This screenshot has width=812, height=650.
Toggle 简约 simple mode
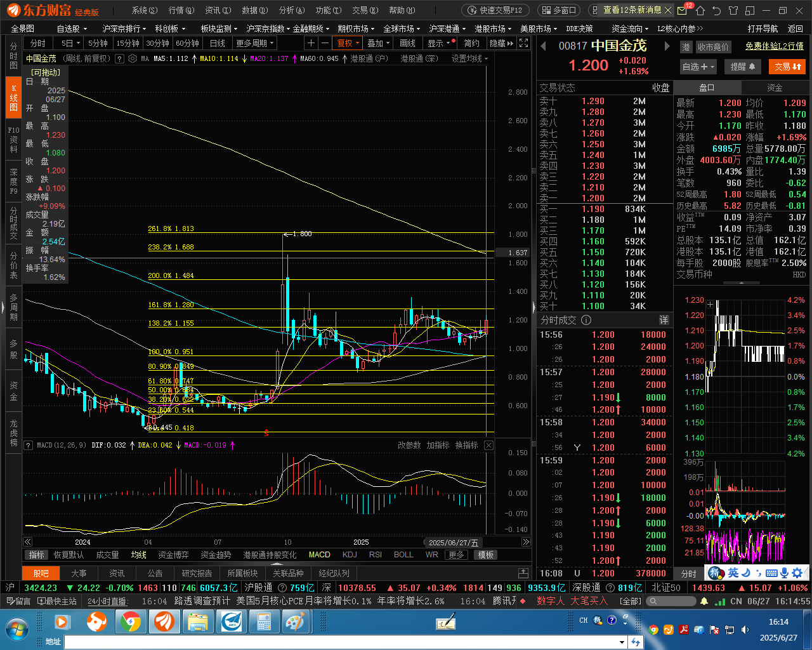pos(472,43)
